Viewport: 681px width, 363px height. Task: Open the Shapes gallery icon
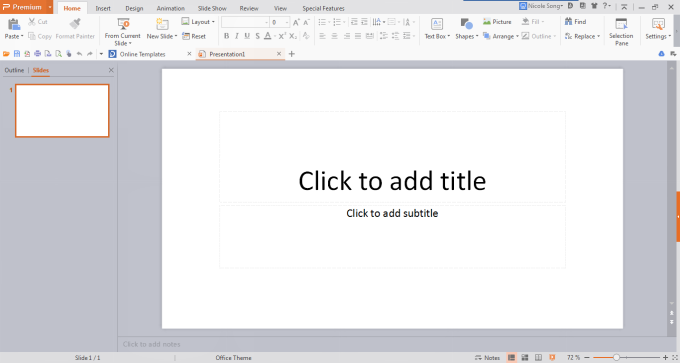coord(466,24)
